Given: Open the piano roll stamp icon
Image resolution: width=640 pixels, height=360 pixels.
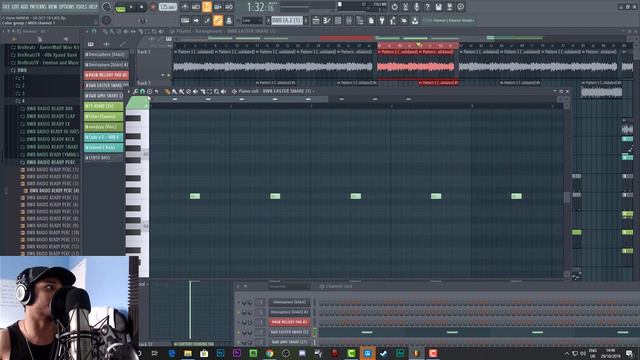Looking at the screenshot, I should click(x=149, y=91).
